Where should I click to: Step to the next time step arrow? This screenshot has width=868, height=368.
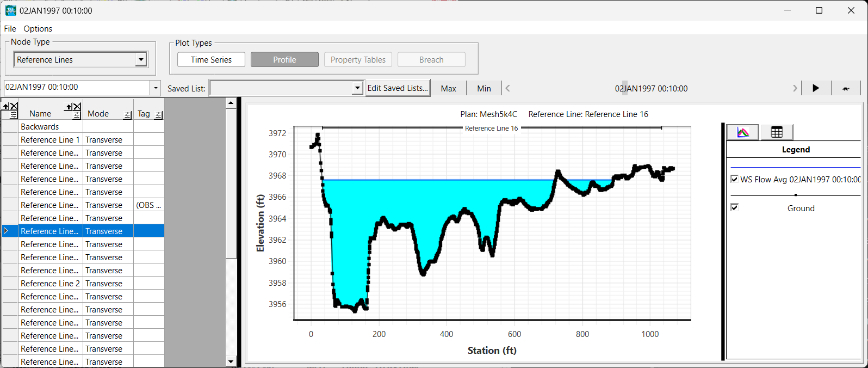pyautogui.click(x=795, y=88)
